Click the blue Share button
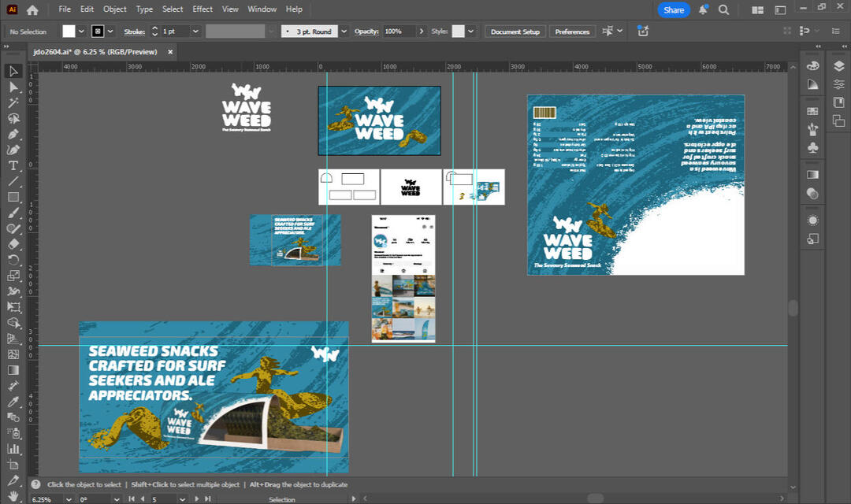This screenshot has height=504, width=851. click(674, 9)
